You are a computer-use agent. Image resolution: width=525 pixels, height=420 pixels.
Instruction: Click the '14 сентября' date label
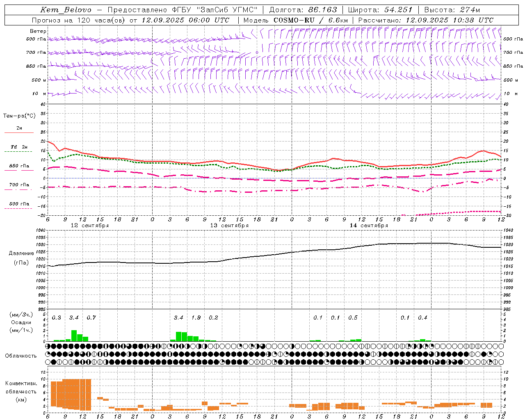pyautogui.click(x=369, y=226)
